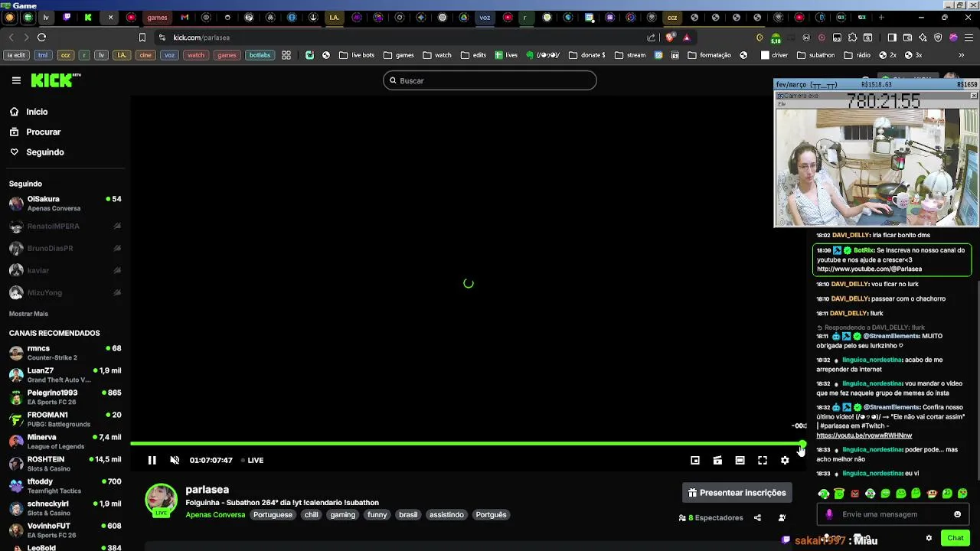Screen dimensions: 980x551
Task: Open recommended channel rmncs
Action: (65, 353)
